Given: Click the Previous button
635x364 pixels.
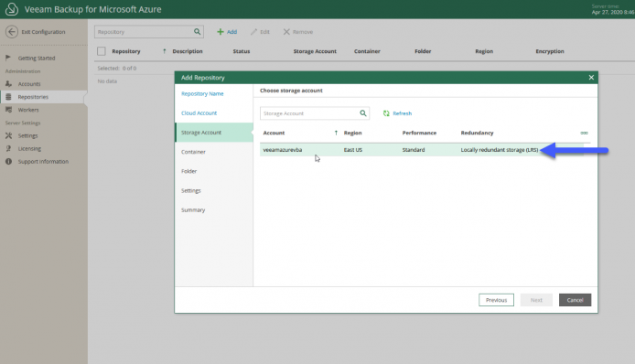Looking at the screenshot, I should (x=496, y=300).
